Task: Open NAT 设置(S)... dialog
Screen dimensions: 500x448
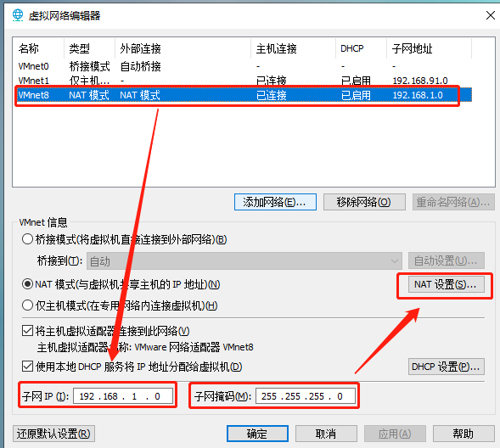Action: [447, 284]
